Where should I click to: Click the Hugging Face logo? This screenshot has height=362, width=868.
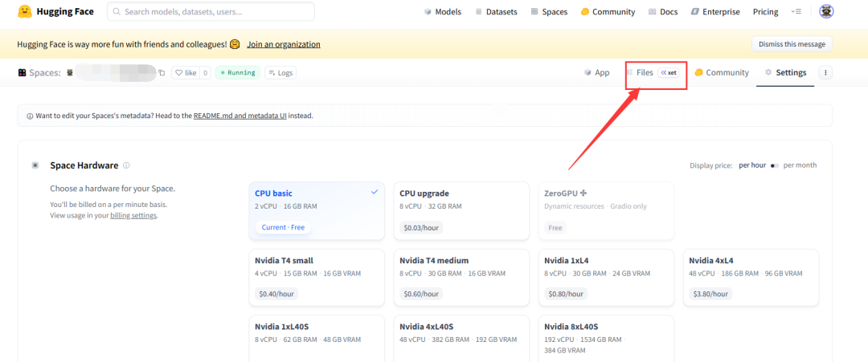55,11
